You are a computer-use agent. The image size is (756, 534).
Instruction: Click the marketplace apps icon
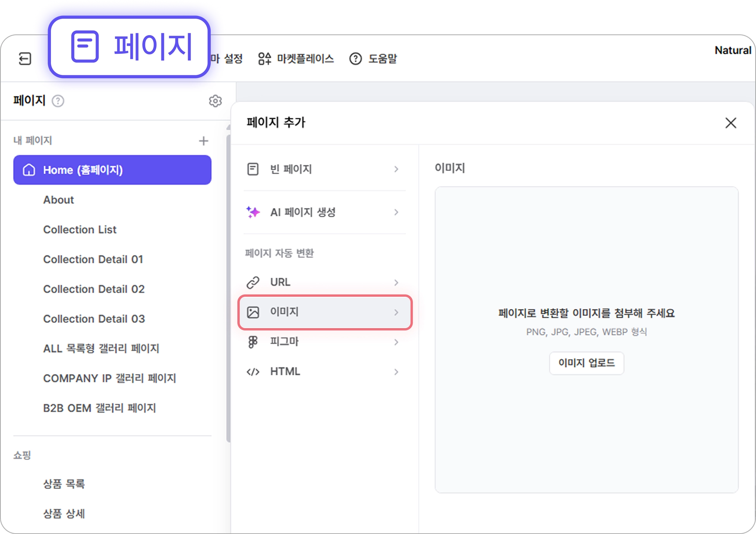[x=265, y=58]
